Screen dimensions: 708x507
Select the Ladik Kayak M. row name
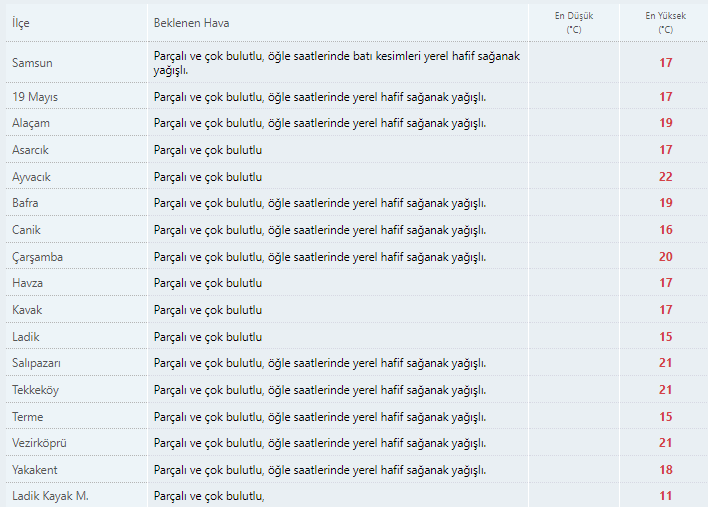(50, 496)
